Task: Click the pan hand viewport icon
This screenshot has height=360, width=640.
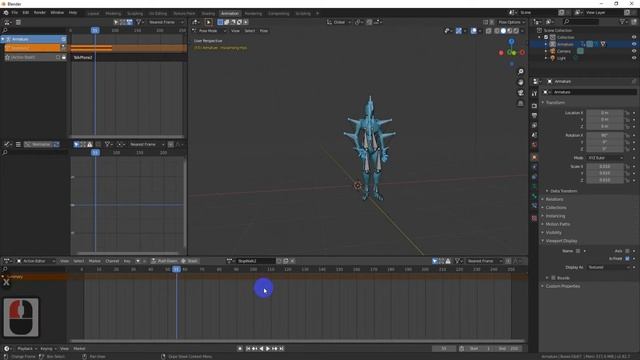Action: [520, 82]
